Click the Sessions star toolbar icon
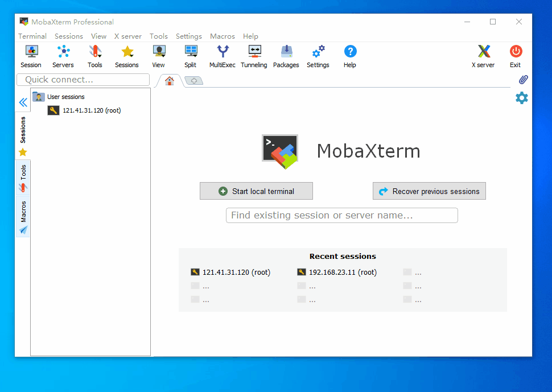The width and height of the screenshot is (552, 392). click(127, 56)
